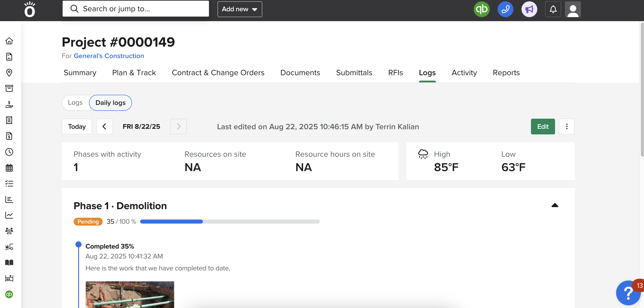
Task: Click the Phase 1 progress bar
Action: click(229, 222)
